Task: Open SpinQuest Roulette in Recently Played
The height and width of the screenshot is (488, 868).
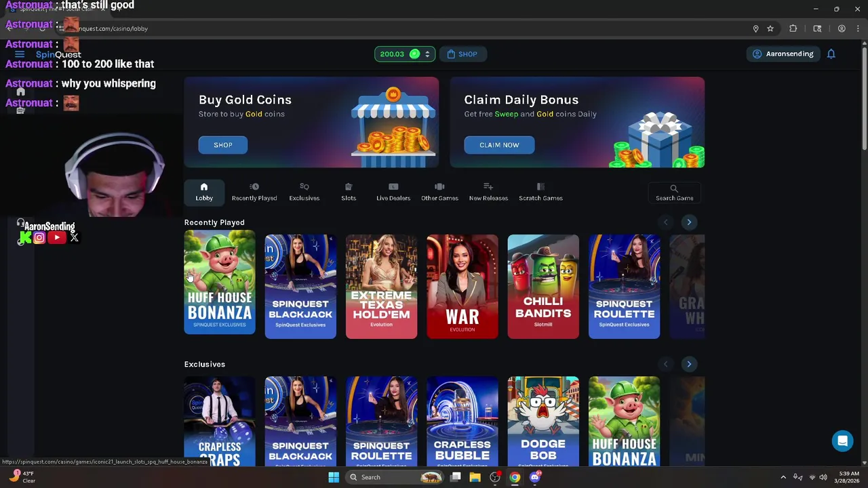Action: (x=624, y=286)
